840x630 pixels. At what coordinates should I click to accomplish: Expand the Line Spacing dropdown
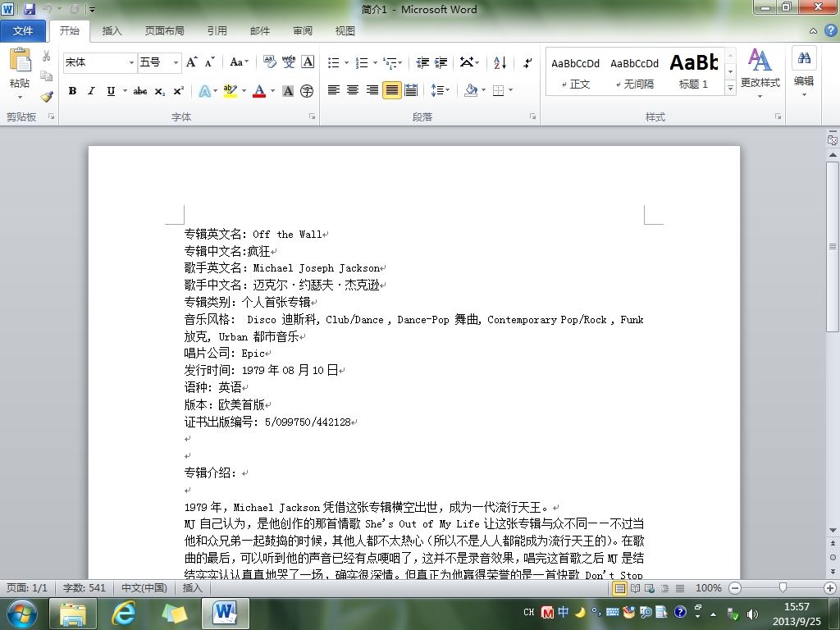click(x=441, y=90)
